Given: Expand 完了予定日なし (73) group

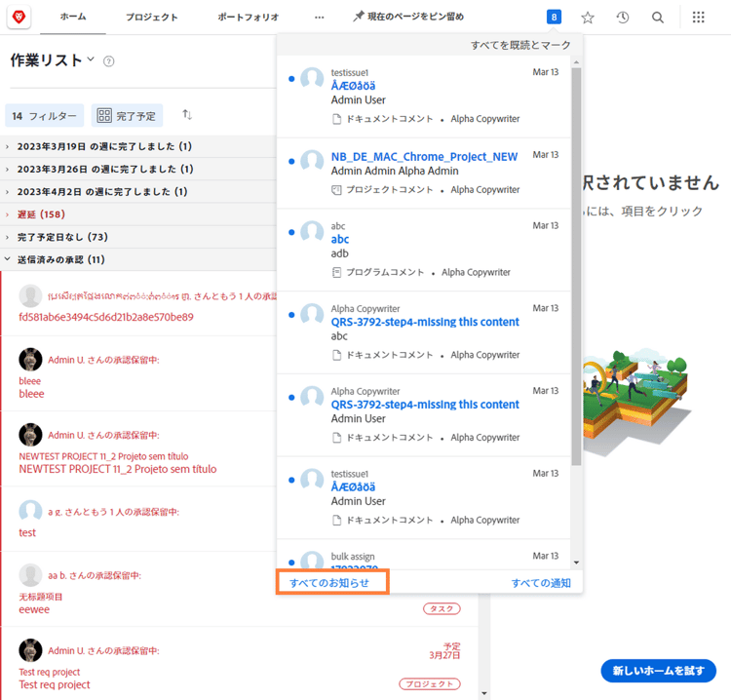Looking at the screenshot, I should pyautogui.click(x=138, y=237).
